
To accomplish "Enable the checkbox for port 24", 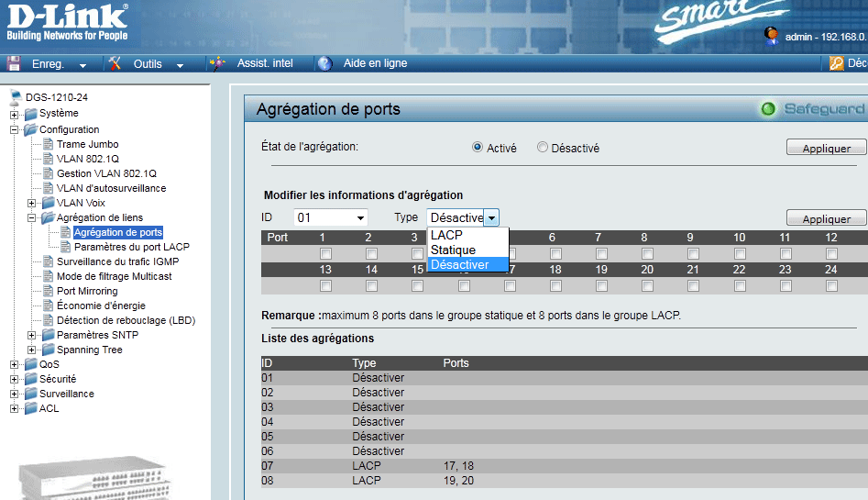I will pyautogui.click(x=831, y=286).
